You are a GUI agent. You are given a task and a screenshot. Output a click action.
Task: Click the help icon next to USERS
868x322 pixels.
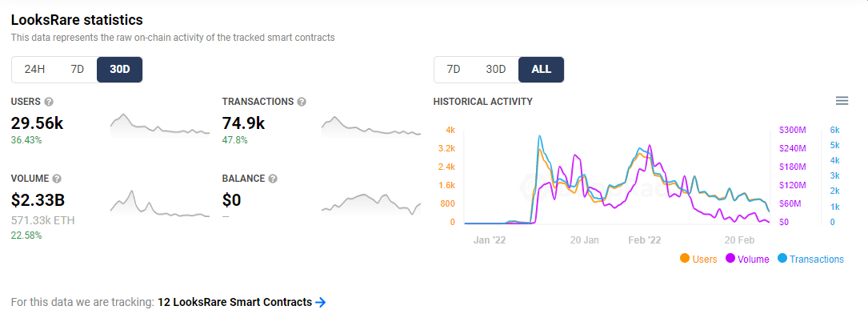49,102
